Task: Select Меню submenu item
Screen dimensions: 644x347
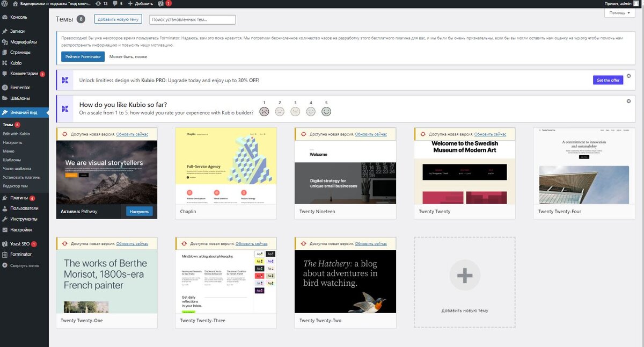Action: 8,151
